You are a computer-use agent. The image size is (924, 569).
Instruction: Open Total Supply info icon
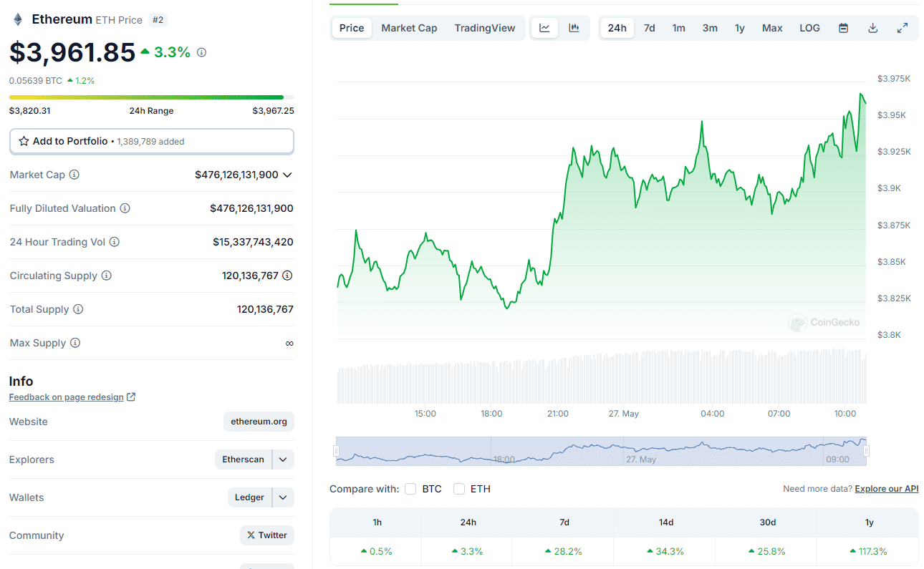click(x=78, y=309)
